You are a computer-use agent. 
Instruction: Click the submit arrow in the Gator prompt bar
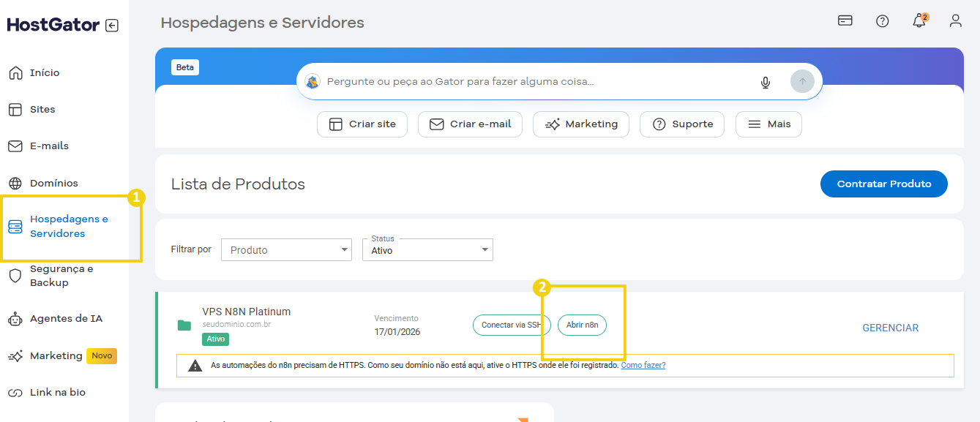pyautogui.click(x=801, y=81)
